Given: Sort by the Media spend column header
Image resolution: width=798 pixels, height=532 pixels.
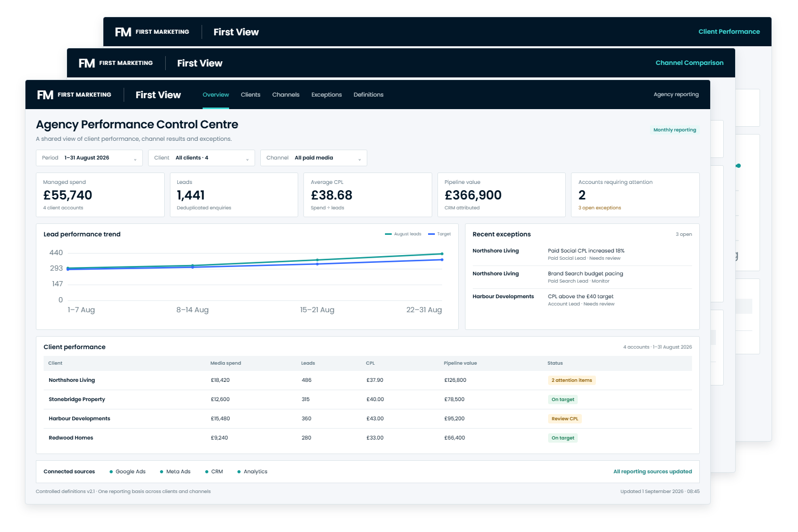Looking at the screenshot, I should coord(225,363).
